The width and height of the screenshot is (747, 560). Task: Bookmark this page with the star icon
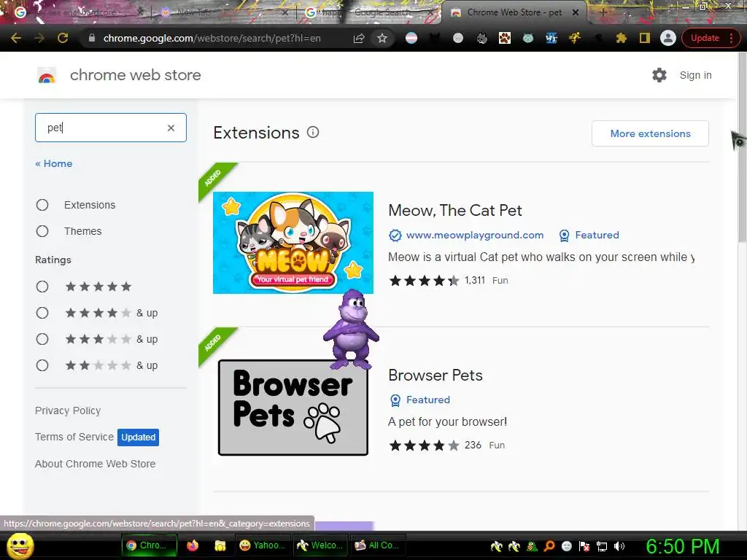point(382,38)
